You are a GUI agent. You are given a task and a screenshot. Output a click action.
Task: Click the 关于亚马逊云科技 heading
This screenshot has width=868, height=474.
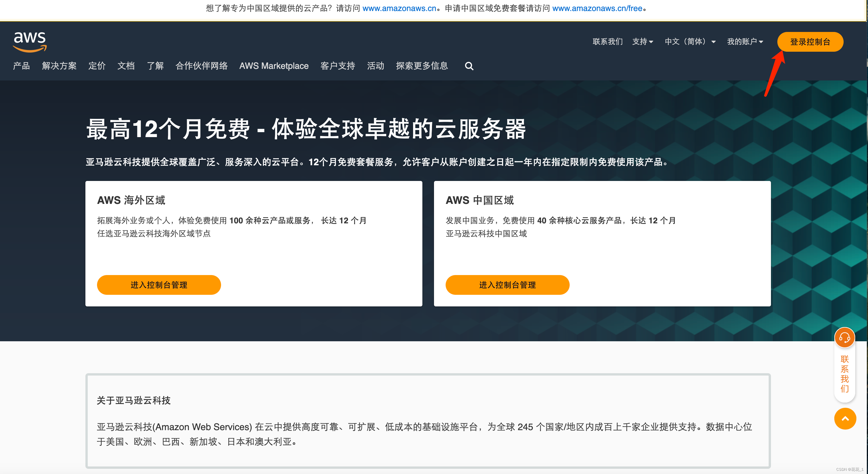point(134,400)
